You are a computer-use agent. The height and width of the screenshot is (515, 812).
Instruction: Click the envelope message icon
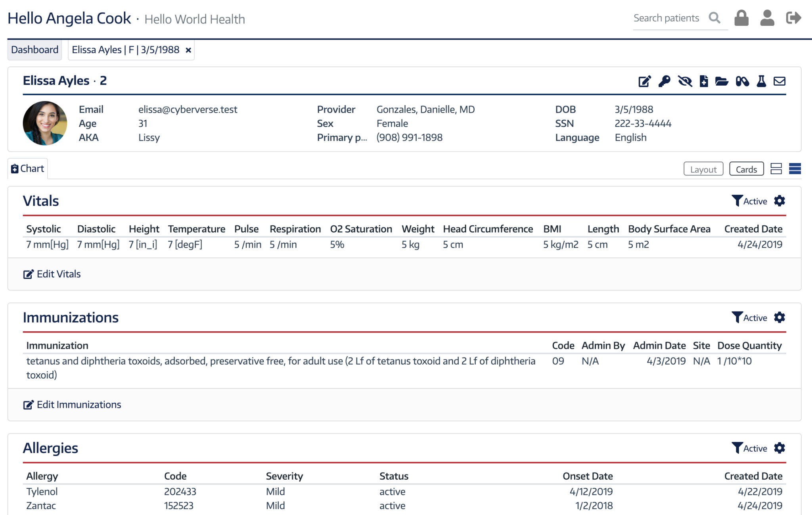click(x=779, y=81)
